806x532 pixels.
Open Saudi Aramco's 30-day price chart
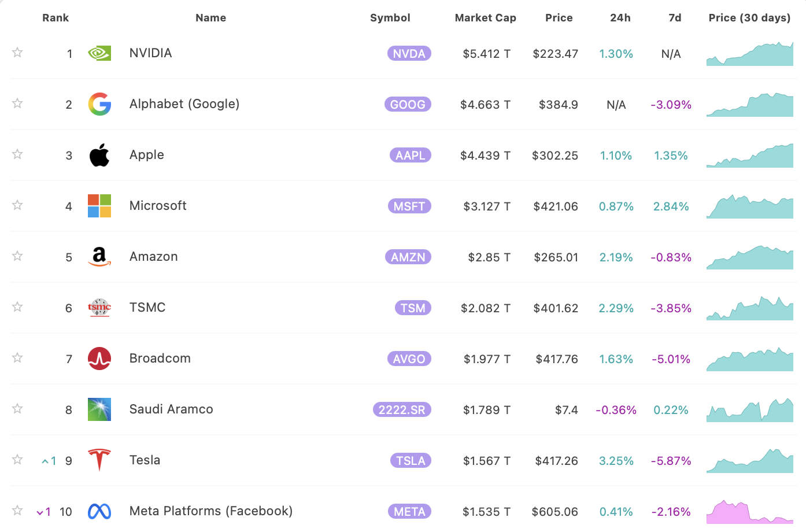tap(750, 410)
